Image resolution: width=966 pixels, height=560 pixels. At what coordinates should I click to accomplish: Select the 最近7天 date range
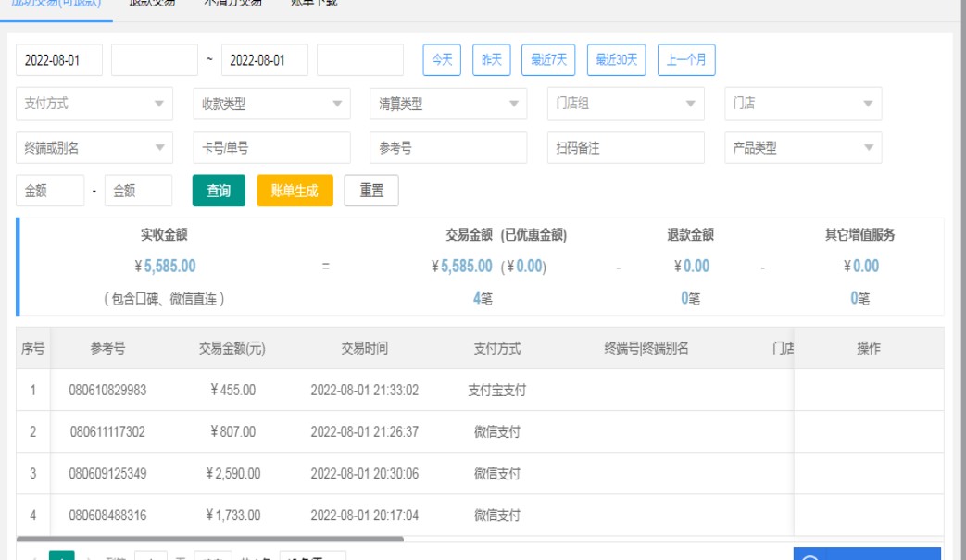click(548, 60)
